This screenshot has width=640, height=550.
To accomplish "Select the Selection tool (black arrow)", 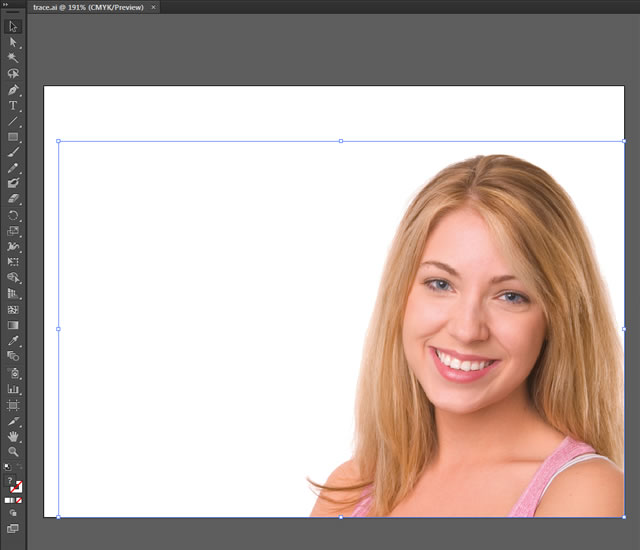I will [13, 26].
